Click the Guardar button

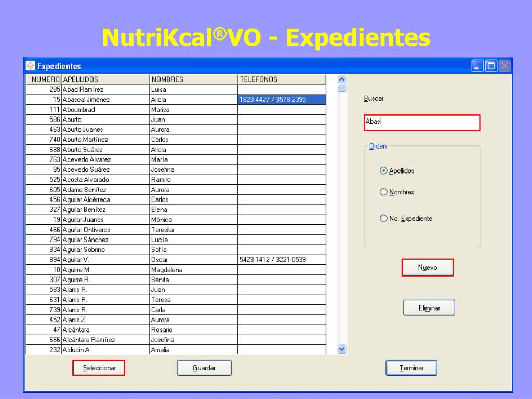204,368
